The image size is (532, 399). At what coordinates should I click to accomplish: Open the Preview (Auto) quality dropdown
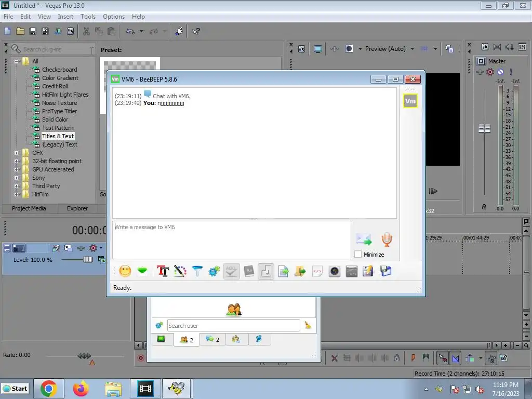click(x=412, y=49)
